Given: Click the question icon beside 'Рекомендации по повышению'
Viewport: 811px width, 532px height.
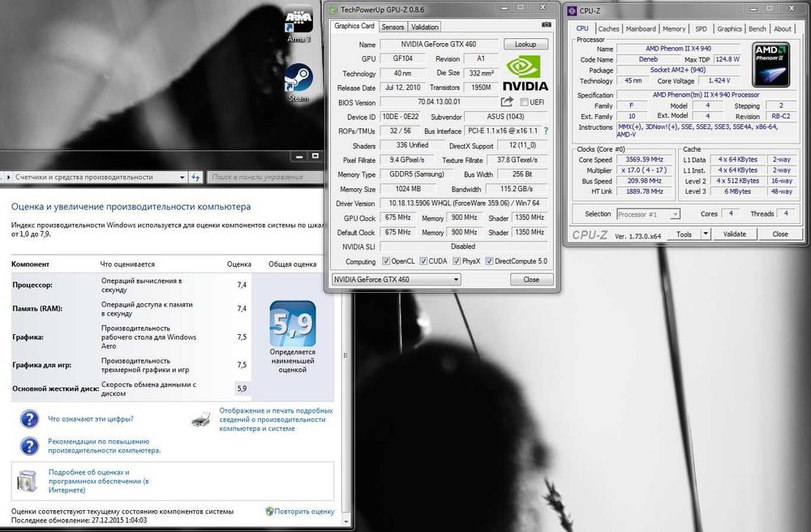Looking at the screenshot, I should [29, 446].
